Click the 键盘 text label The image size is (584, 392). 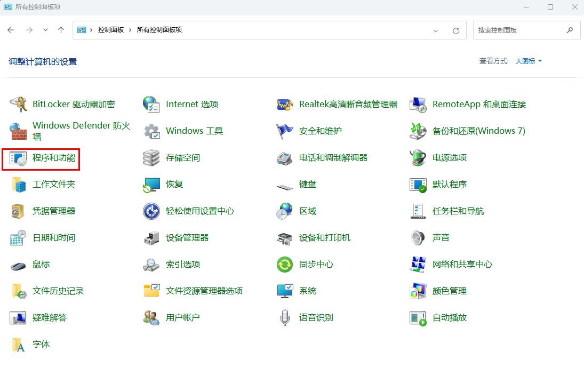(308, 184)
